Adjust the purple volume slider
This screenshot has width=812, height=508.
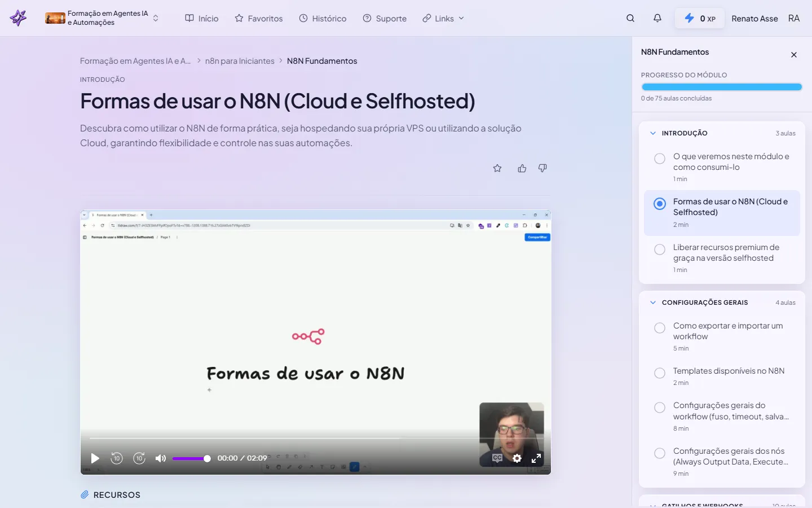point(192,458)
